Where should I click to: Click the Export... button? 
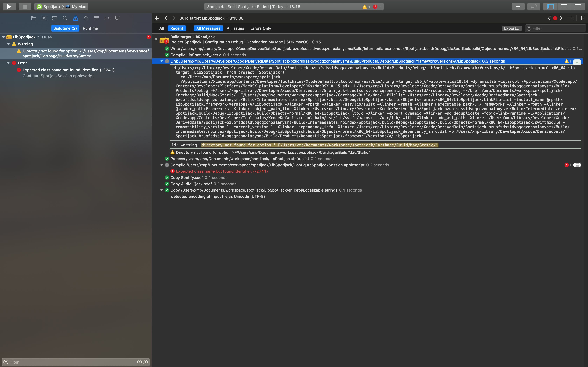pyautogui.click(x=511, y=28)
